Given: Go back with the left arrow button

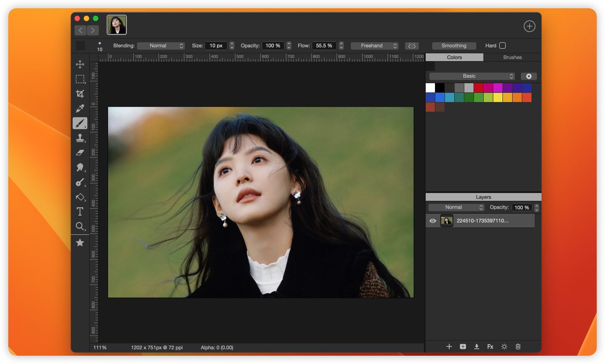Looking at the screenshot, I should point(80,30).
